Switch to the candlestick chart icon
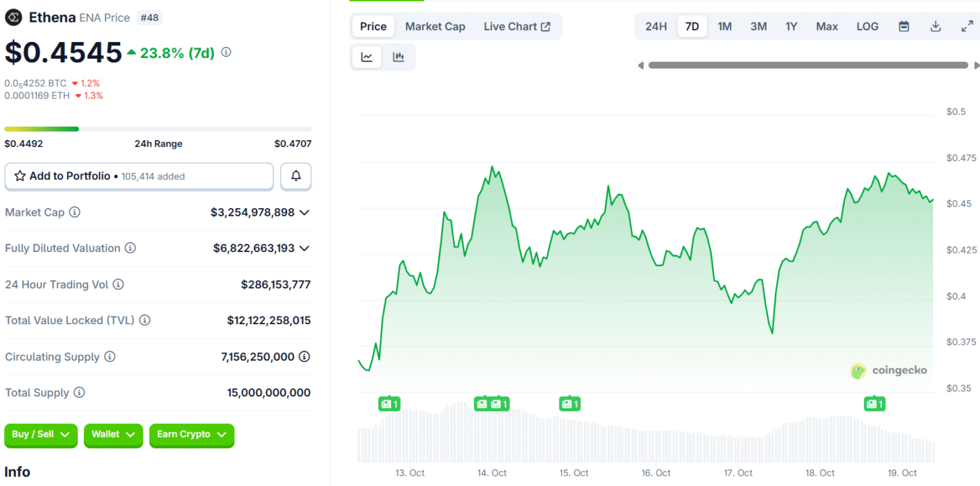Screen dimensions: 980x486 (x=398, y=57)
